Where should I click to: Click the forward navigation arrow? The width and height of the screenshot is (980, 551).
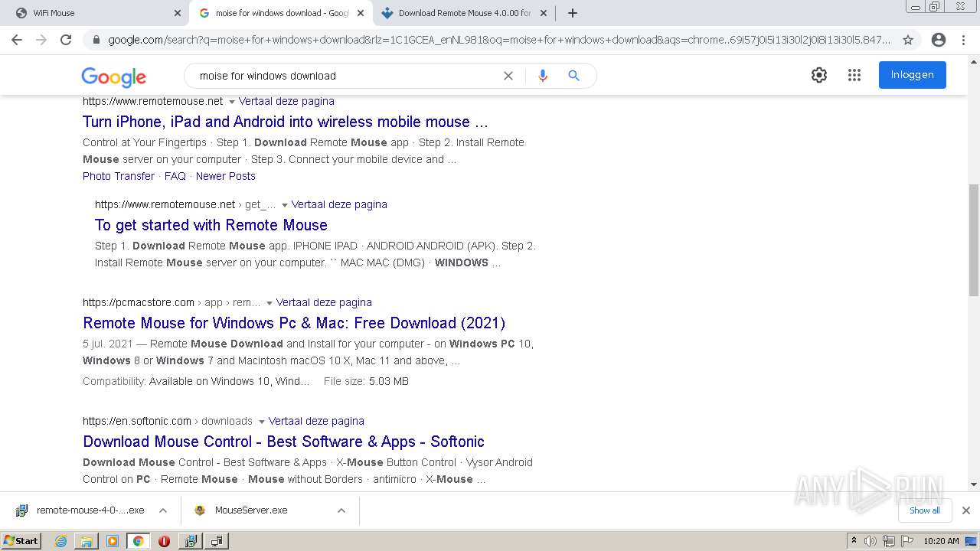(41, 40)
